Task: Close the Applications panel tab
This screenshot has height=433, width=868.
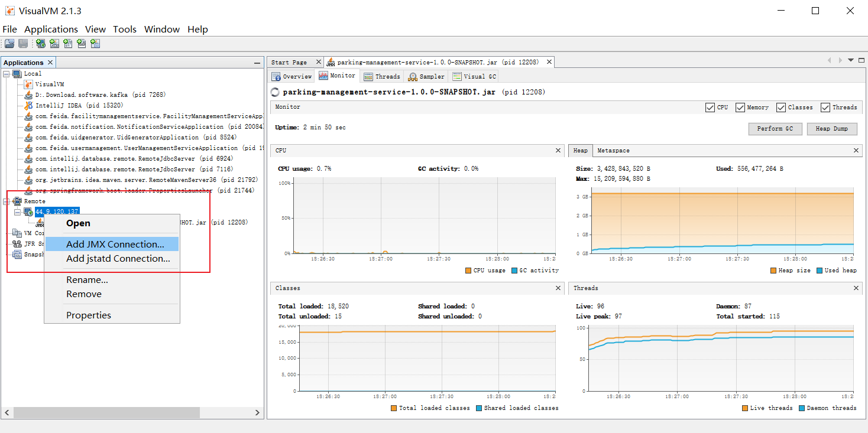Action: point(50,63)
